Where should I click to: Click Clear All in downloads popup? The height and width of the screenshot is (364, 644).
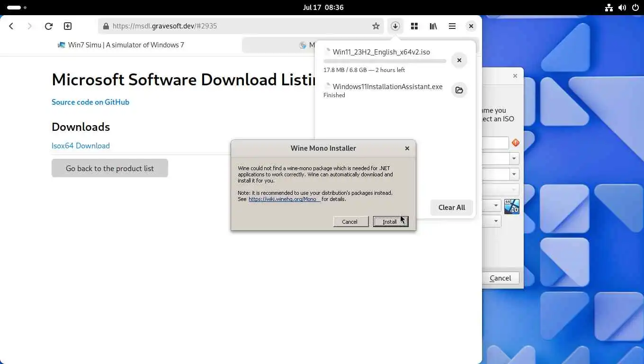tap(452, 208)
